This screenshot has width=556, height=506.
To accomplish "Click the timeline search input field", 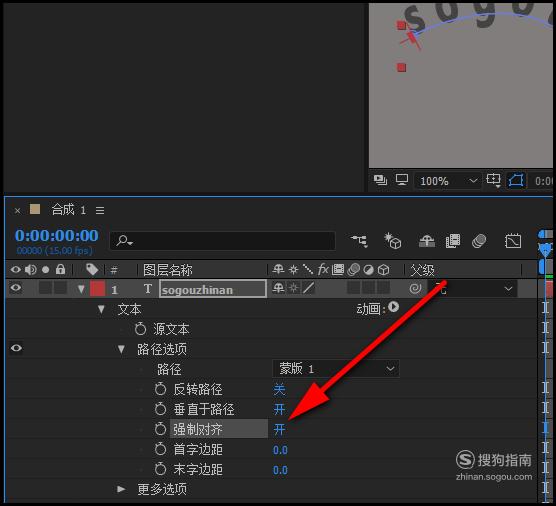I will pyautogui.click(x=223, y=241).
